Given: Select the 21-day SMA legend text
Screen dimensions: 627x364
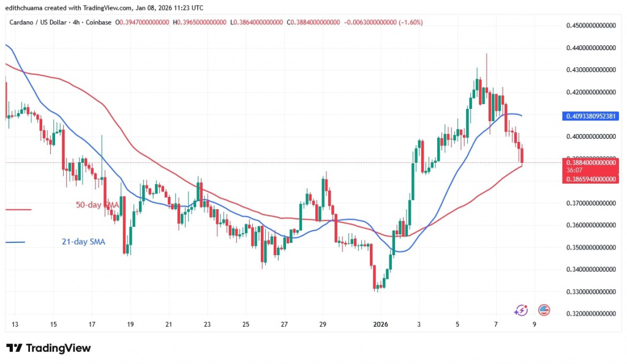Looking at the screenshot, I should click(84, 242).
